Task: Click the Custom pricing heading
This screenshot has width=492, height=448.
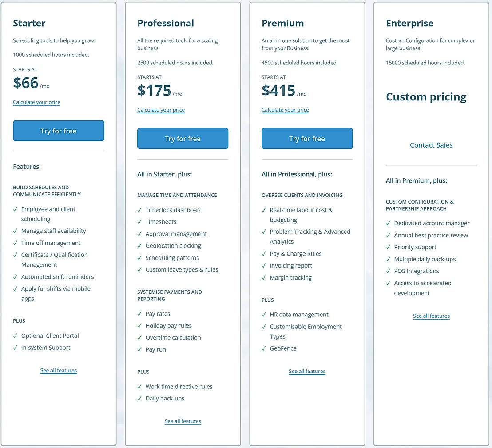Action: [x=426, y=97]
